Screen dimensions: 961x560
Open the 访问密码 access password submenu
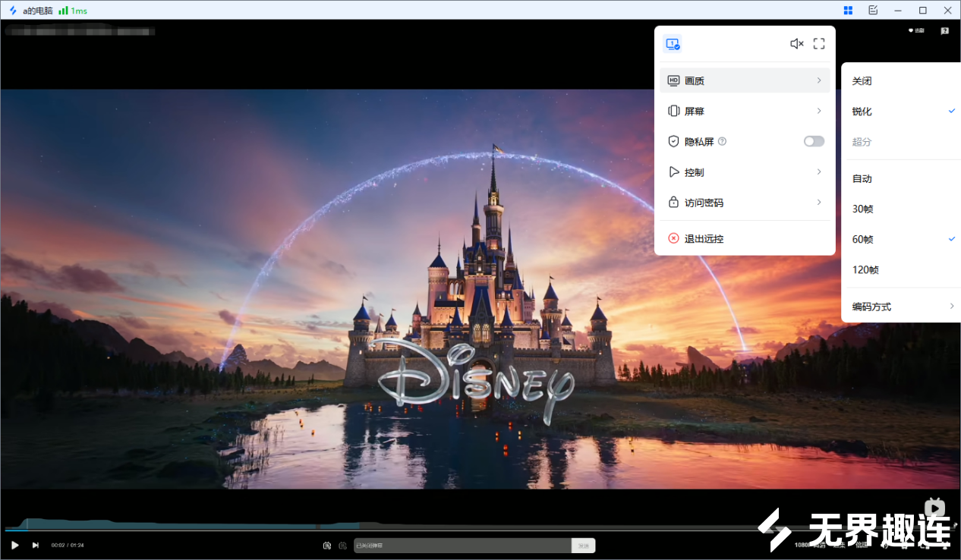pos(745,203)
